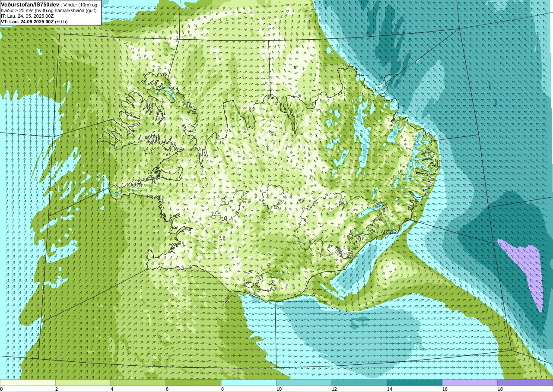Click the 12–14 m/s teal legend swatch
Viewport: 553px width, 392px height.
coord(359,383)
